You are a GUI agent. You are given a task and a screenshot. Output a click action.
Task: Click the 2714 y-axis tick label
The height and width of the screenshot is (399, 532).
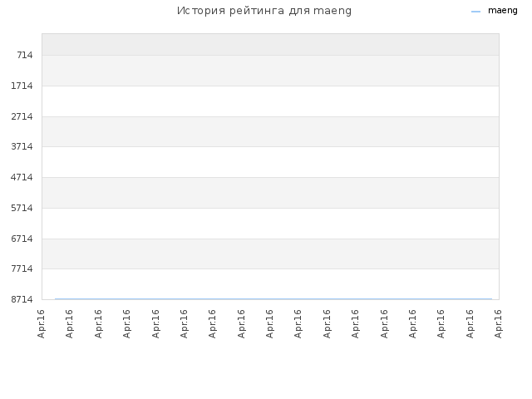[22, 116]
